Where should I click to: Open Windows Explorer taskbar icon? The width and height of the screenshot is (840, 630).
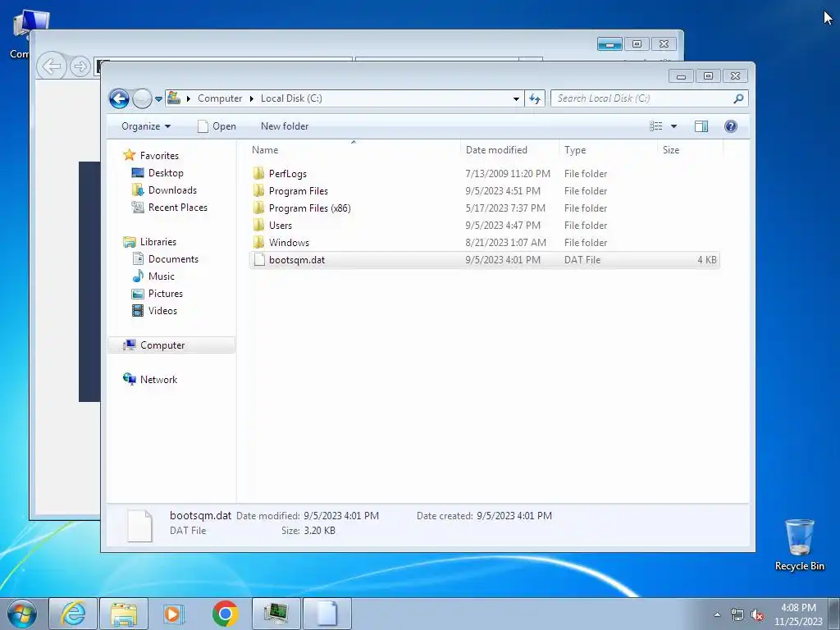pyautogui.click(x=124, y=614)
